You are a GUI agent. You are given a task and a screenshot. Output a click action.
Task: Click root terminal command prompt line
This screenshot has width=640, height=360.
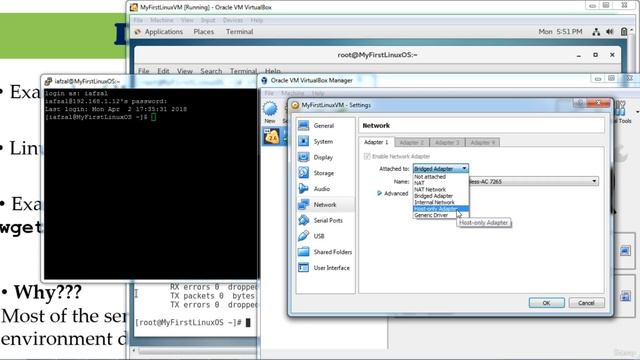(x=193, y=322)
